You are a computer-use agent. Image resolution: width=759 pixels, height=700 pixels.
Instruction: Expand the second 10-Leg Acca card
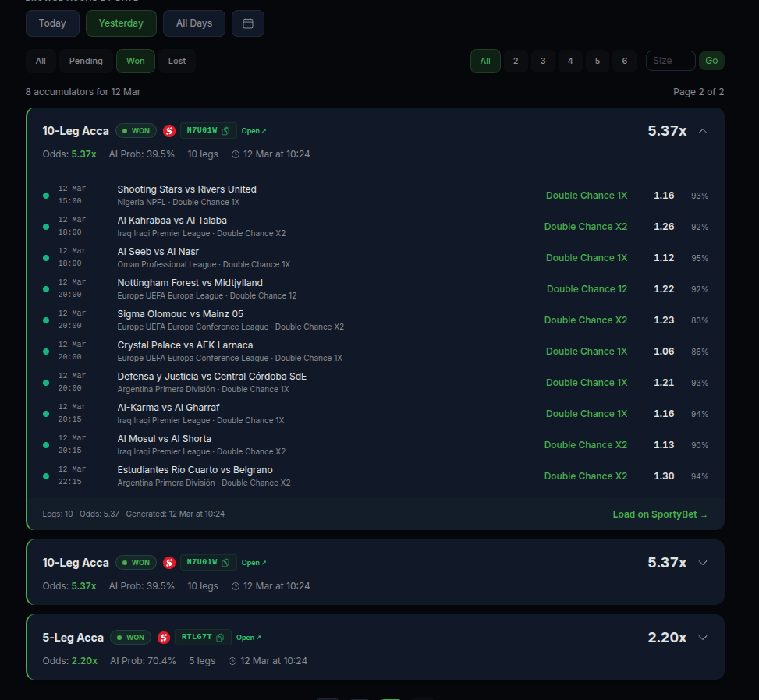(702, 562)
